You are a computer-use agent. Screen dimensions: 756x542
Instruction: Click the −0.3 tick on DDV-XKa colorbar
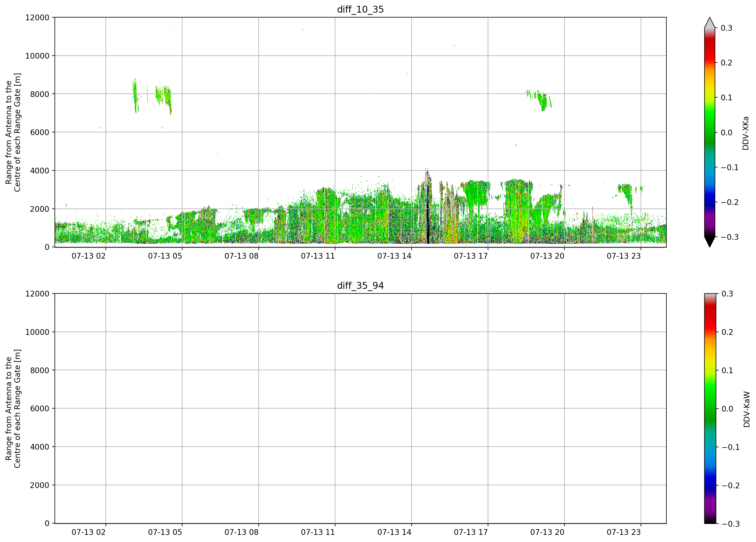click(730, 237)
